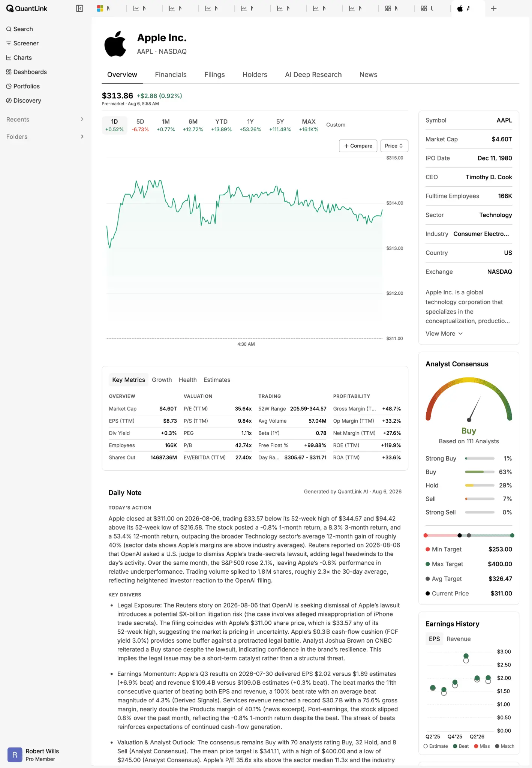Select the Overview tab
This screenshot has height=768, width=532.
pos(122,75)
